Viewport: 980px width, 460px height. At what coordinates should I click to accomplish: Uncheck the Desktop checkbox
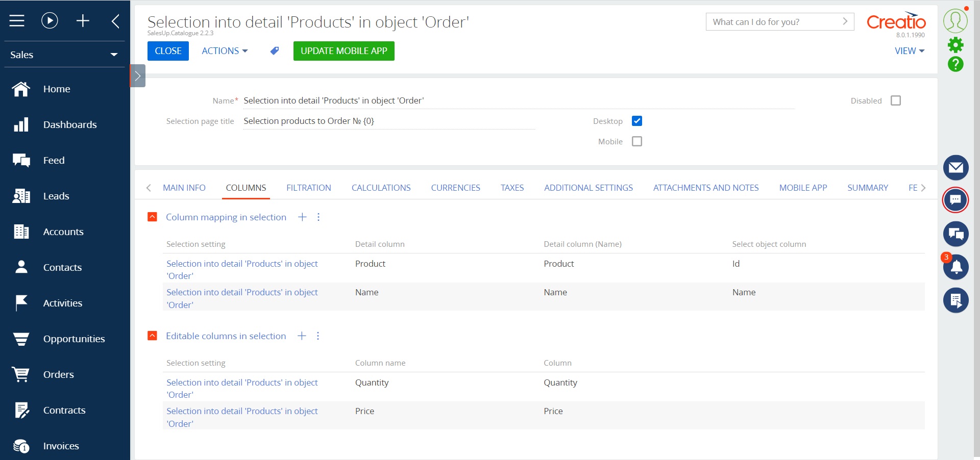pos(636,121)
